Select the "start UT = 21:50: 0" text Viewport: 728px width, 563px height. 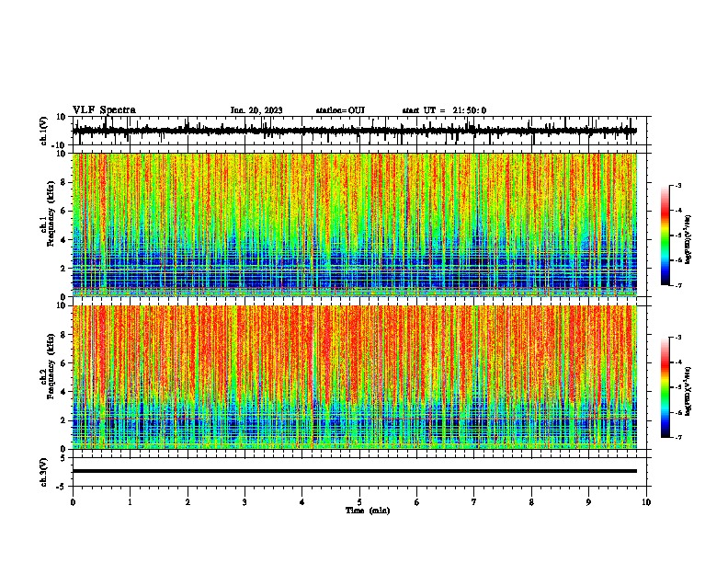click(444, 110)
